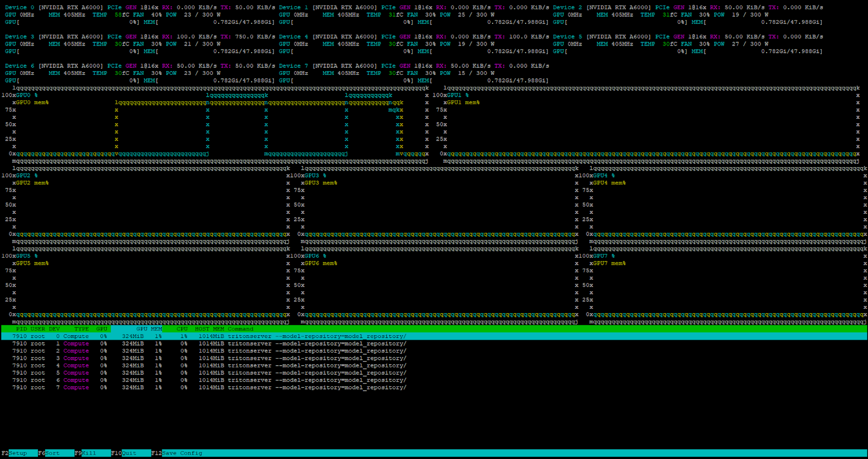This screenshot has height=459, width=868.
Task: Click the HOST MEM column header
Action: point(209,329)
